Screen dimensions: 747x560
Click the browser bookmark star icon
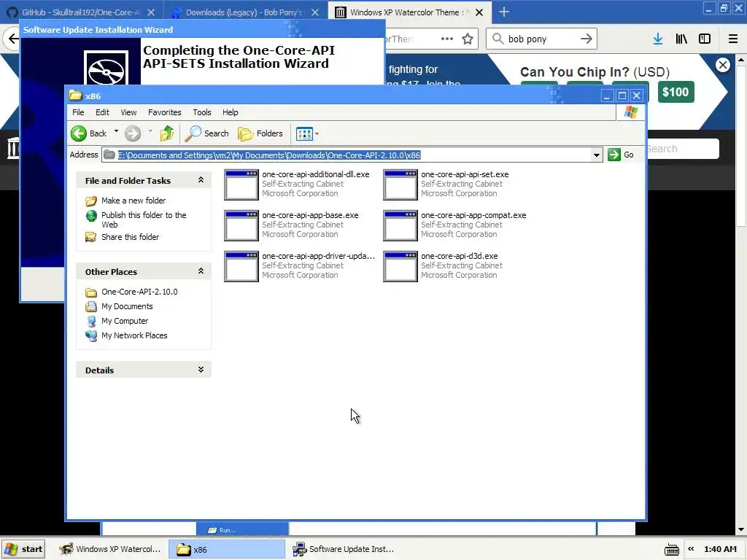click(468, 39)
